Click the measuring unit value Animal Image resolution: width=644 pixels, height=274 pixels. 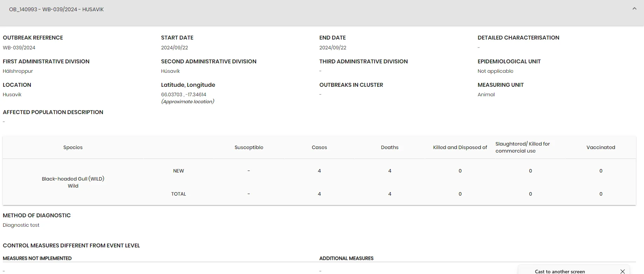click(486, 94)
